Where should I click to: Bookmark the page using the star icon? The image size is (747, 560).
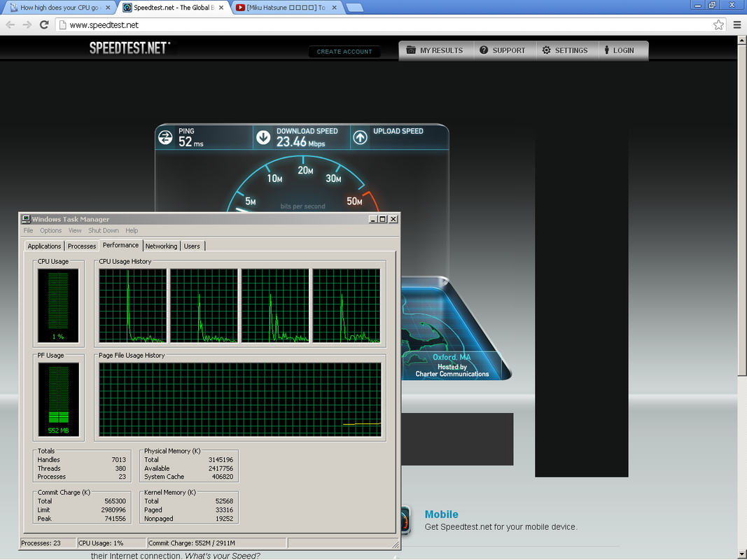(718, 24)
